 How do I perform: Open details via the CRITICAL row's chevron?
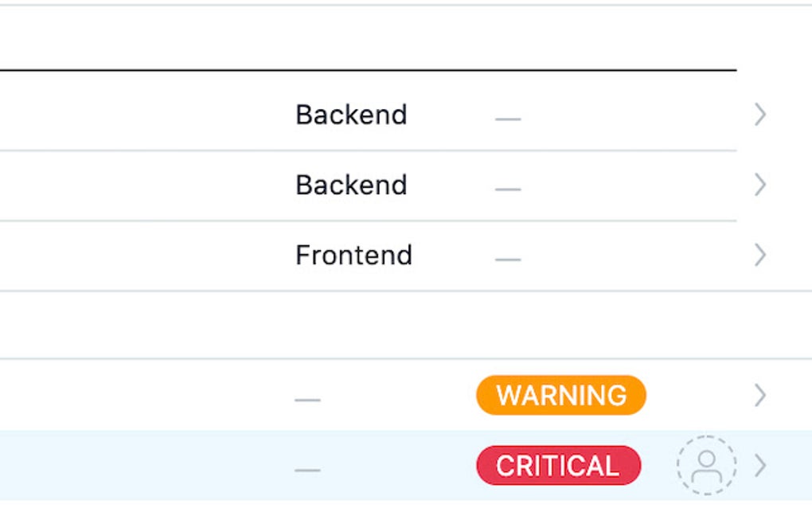[760, 466]
